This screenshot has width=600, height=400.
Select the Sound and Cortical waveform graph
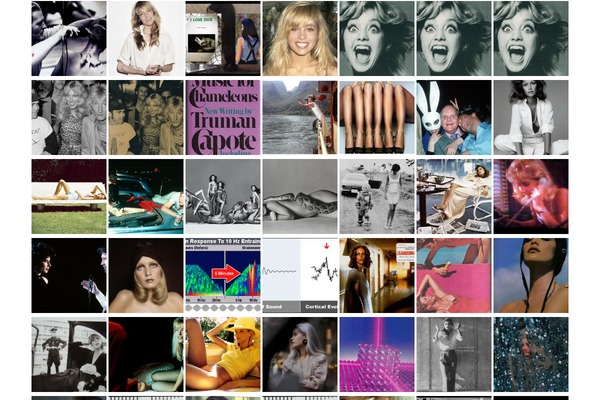click(300, 276)
